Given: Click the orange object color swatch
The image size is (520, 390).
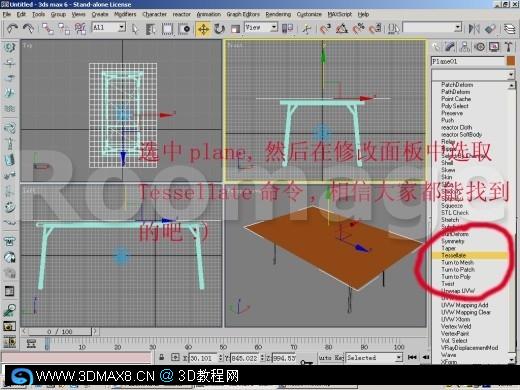Looking at the screenshot, I should (x=511, y=61).
